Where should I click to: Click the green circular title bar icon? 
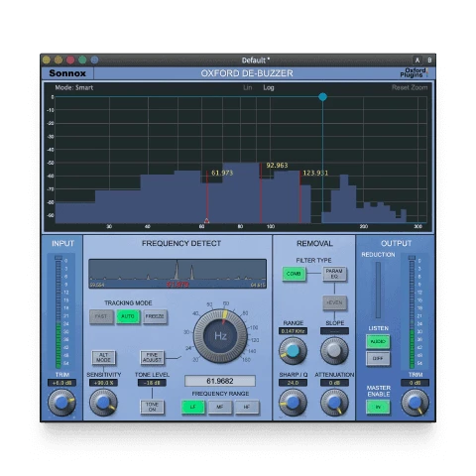coord(82,59)
